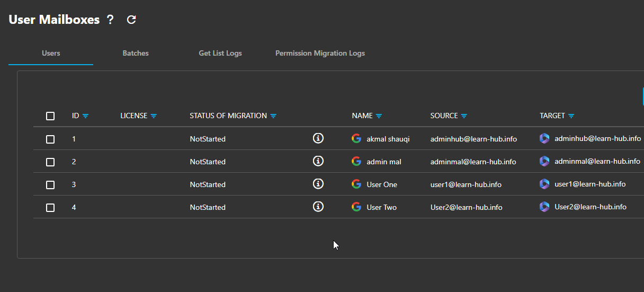
Task: Open info icon for admin mal row
Action: click(318, 161)
